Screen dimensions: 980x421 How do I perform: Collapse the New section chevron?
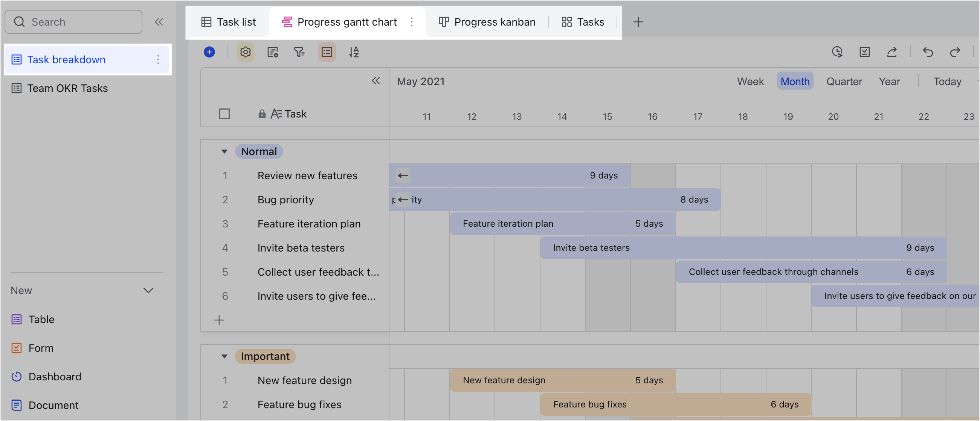click(148, 291)
